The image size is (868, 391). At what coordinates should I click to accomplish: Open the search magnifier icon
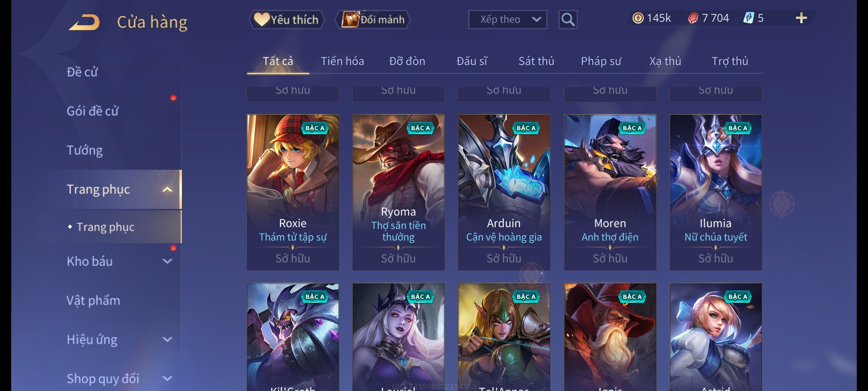coord(568,20)
